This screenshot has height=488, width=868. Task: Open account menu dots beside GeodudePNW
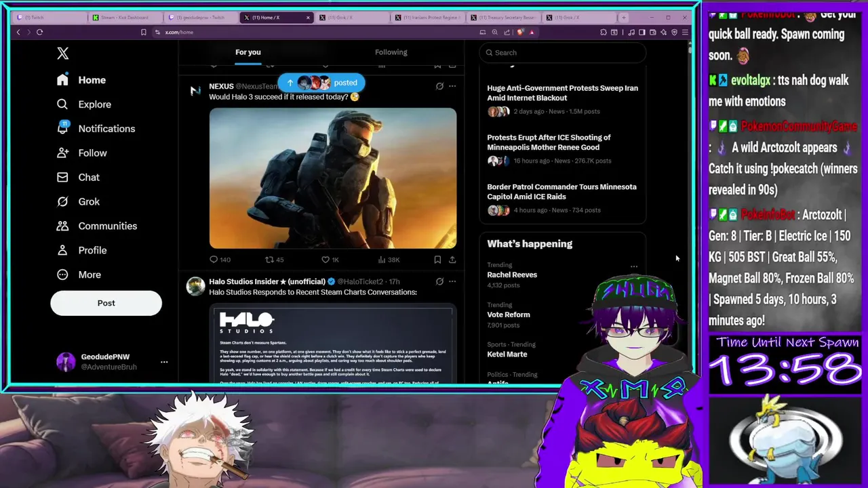[164, 362]
